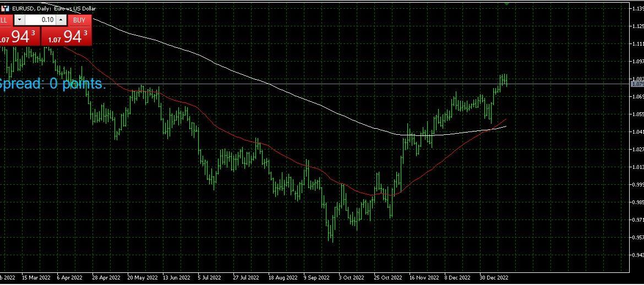This screenshot has width=644, height=285.
Task: Click the green chart shift triangle at the top
Action: point(506,3)
